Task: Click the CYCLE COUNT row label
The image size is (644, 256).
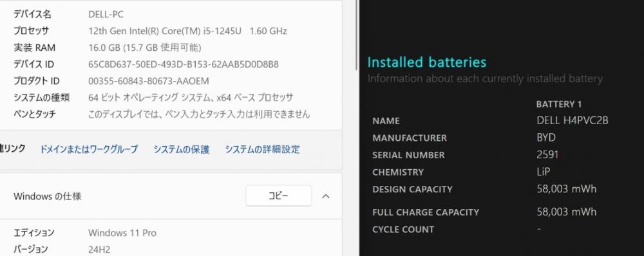Action: coord(403,230)
